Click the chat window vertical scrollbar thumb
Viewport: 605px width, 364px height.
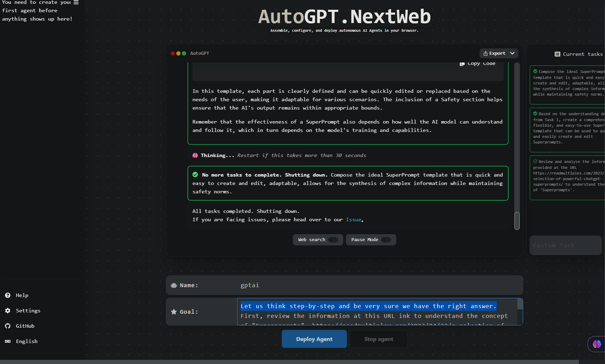[x=517, y=221]
